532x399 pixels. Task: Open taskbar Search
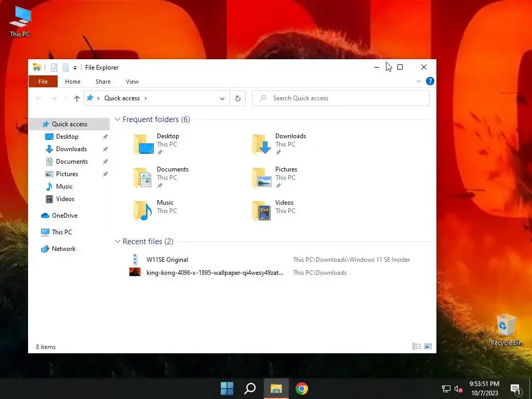250,389
